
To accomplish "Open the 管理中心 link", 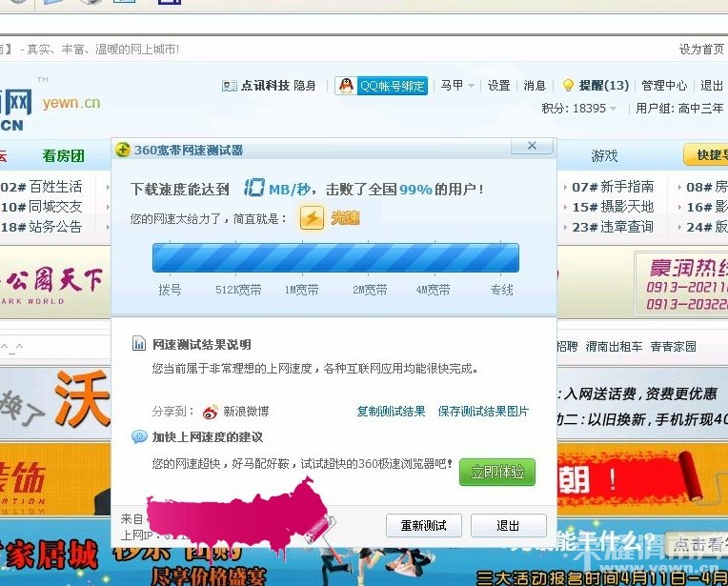I will point(664,86).
